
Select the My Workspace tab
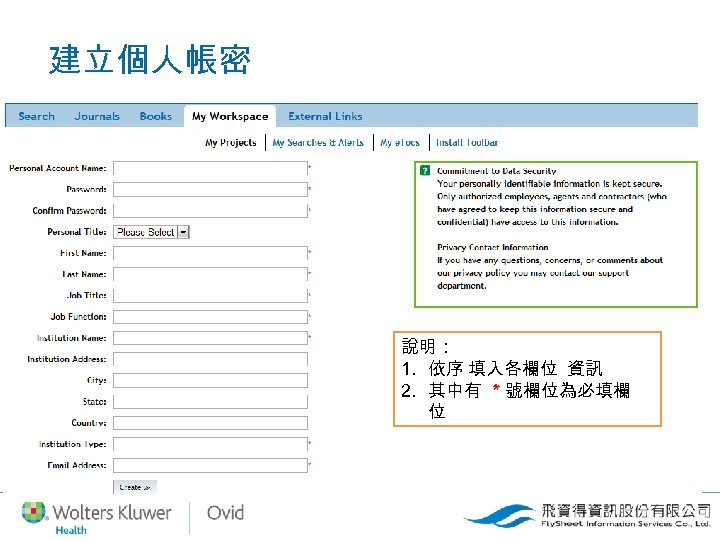click(x=230, y=117)
